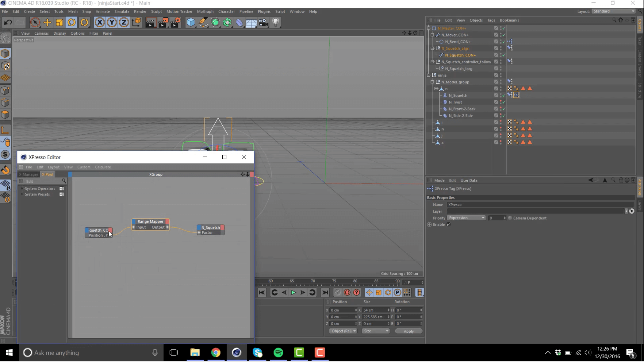The height and width of the screenshot is (362, 644).
Task: Click the Rotate tool icon
Action: [x=71, y=22]
